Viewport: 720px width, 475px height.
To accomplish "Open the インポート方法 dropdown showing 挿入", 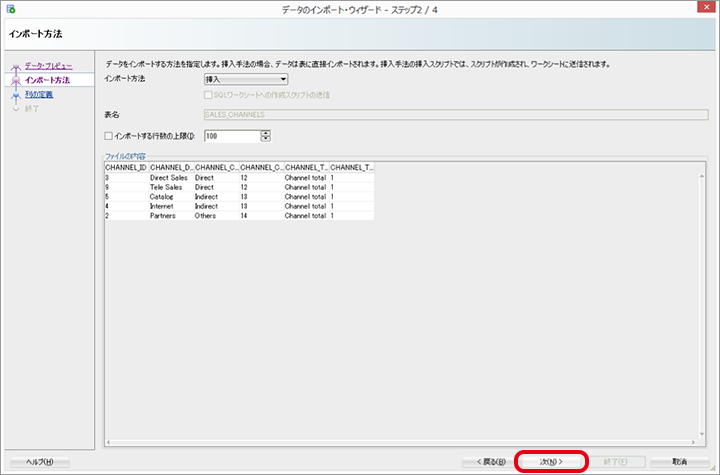I will coord(245,78).
